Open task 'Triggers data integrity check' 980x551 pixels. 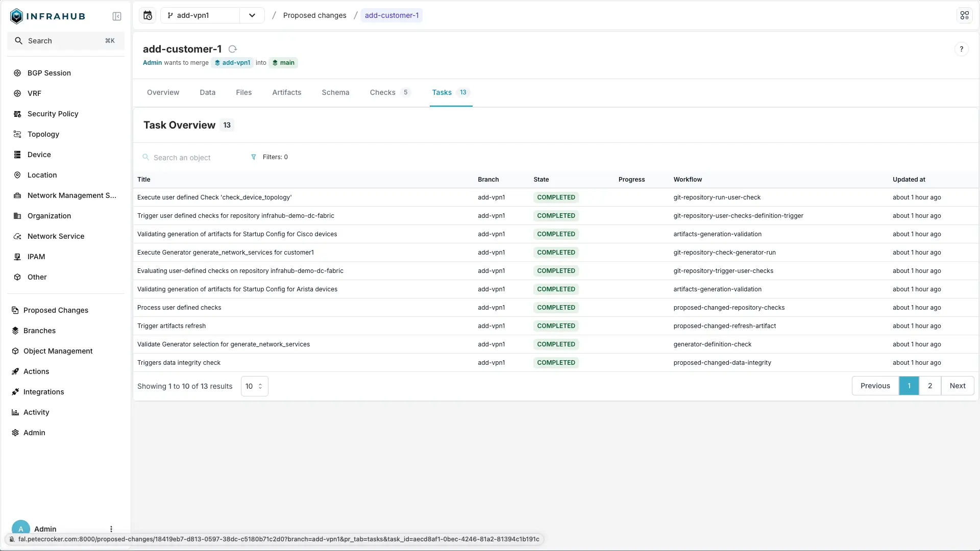coord(179,363)
